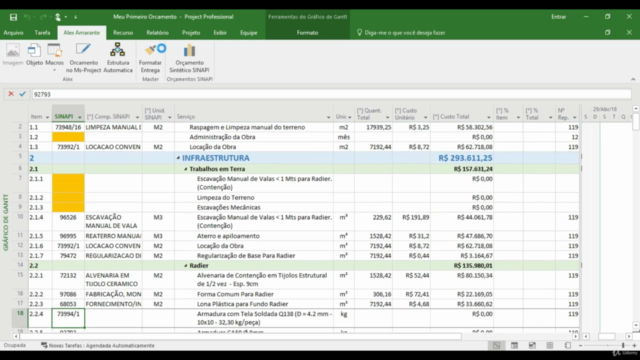This screenshot has height=360, width=640.
Task: Open the Tarefa tab
Action: [42, 33]
